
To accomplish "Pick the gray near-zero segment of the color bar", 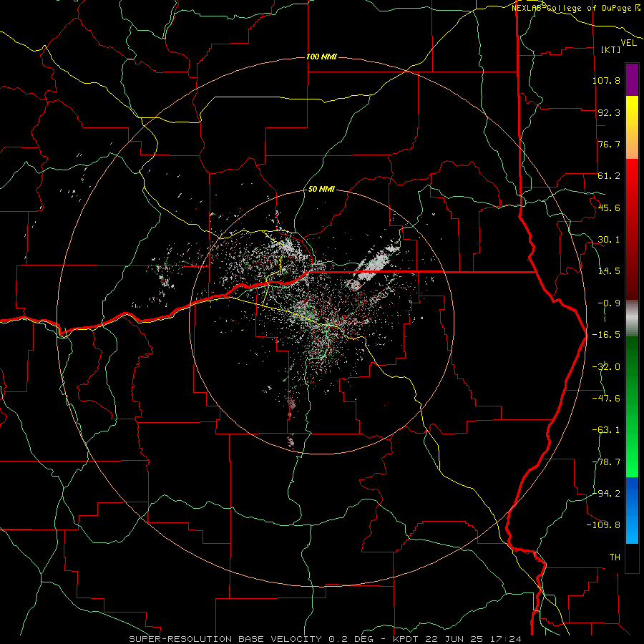I will click(x=632, y=318).
